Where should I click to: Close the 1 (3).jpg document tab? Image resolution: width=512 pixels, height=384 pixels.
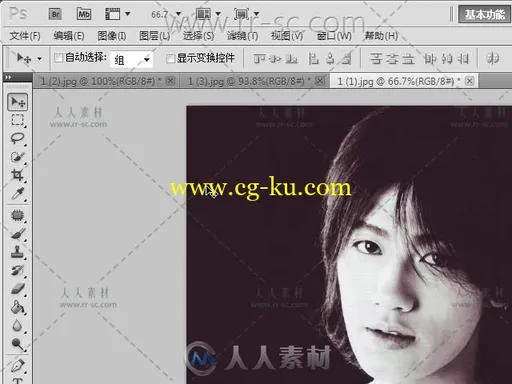pos(320,80)
